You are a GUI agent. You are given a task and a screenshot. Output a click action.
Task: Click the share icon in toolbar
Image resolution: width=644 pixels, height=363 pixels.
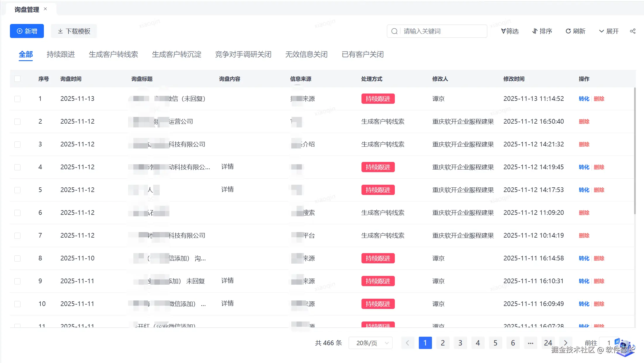coord(633,31)
